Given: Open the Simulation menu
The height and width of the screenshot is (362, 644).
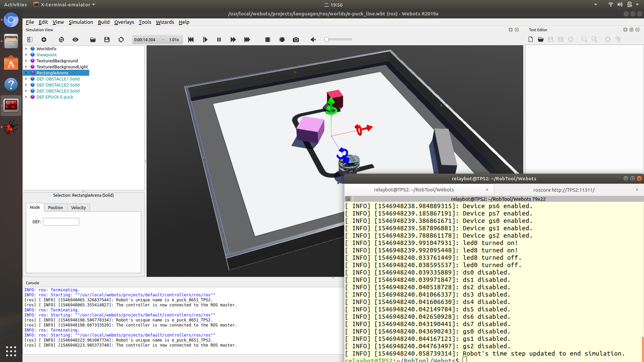Looking at the screenshot, I should click(x=80, y=22).
